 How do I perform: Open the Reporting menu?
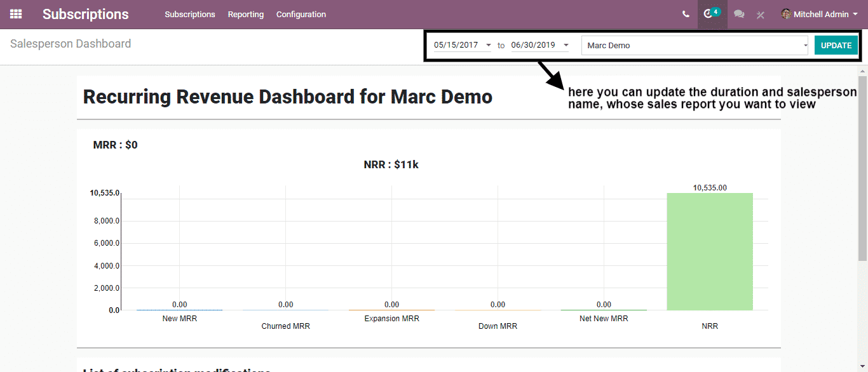click(245, 14)
